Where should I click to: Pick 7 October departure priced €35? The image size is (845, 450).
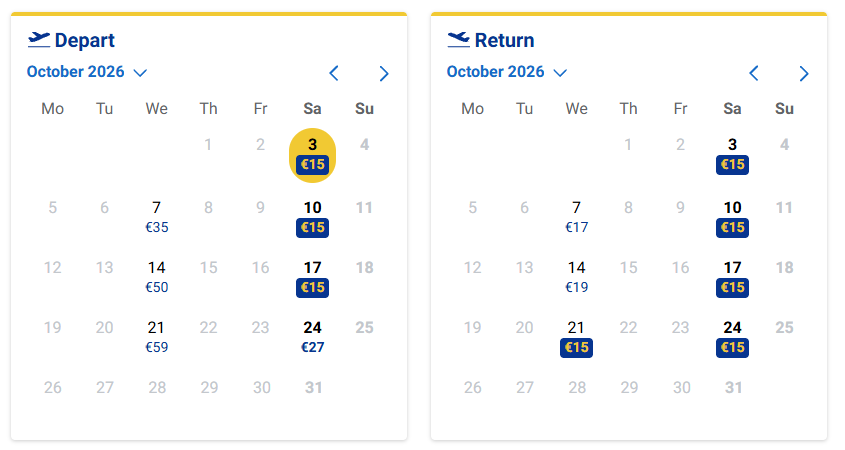[157, 217]
